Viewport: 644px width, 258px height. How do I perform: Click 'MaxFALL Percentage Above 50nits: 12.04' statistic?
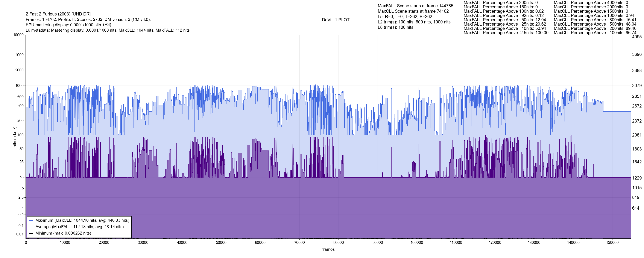point(504,20)
